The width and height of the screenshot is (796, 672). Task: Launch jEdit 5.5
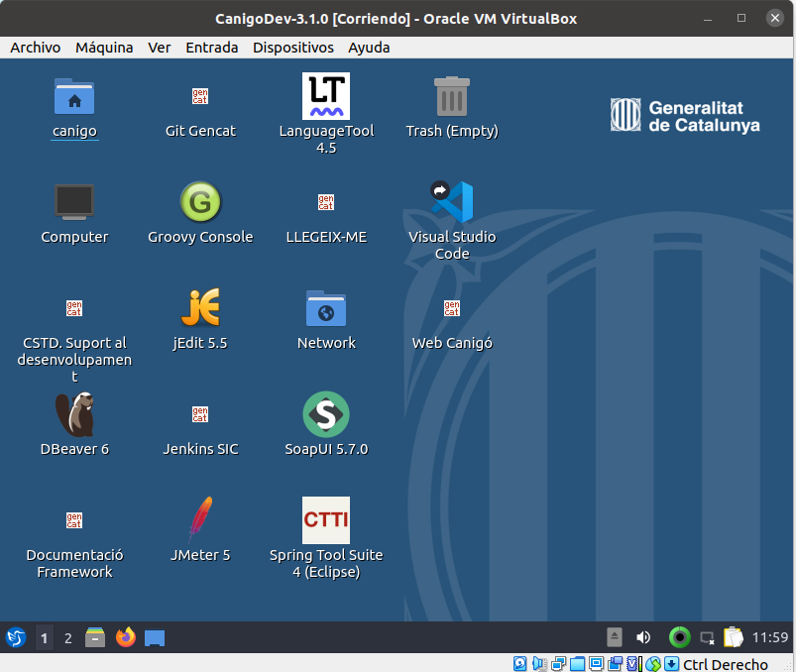(x=200, y=307)
